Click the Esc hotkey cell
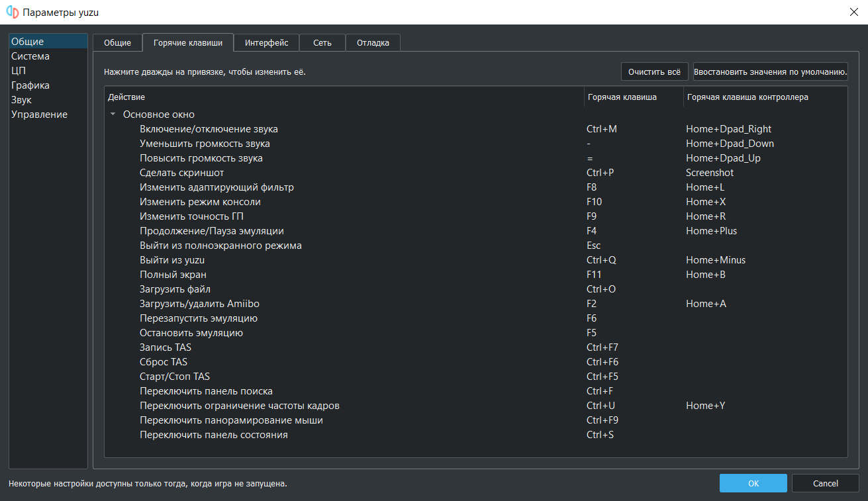 (x=594, y=246)
